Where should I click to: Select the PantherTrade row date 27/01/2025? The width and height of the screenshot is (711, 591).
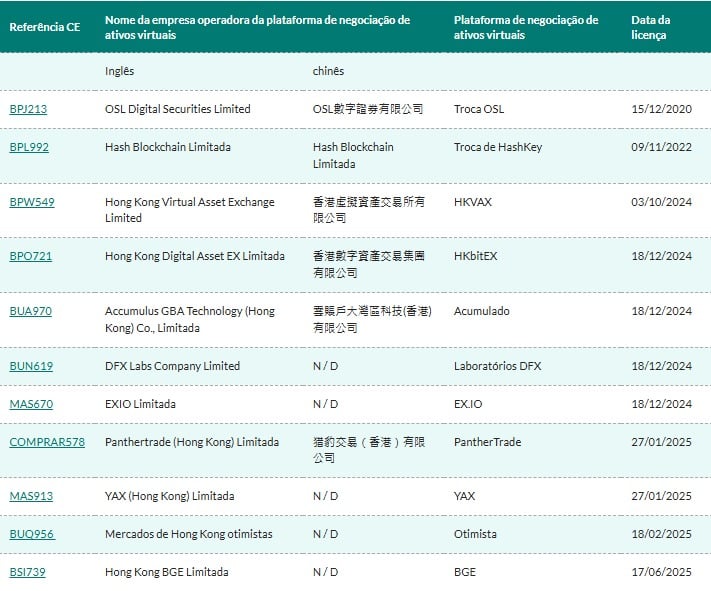click(x=662, y=442)
